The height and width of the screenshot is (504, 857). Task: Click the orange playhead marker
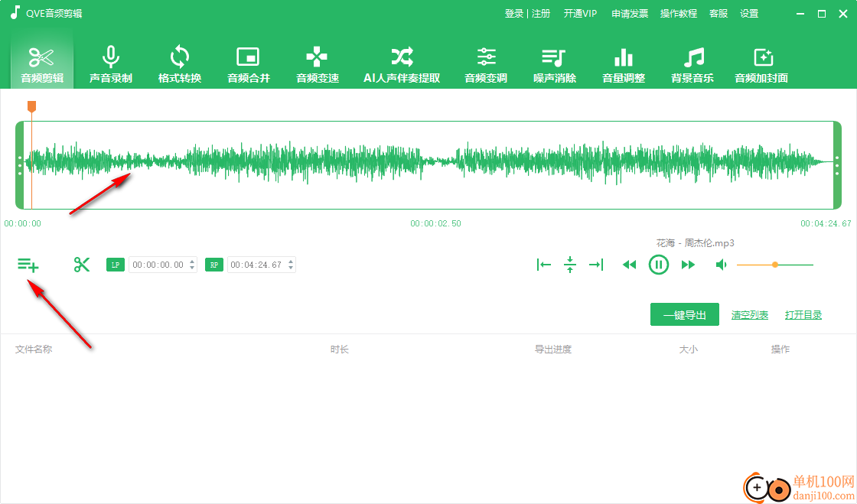pos(31,106)
